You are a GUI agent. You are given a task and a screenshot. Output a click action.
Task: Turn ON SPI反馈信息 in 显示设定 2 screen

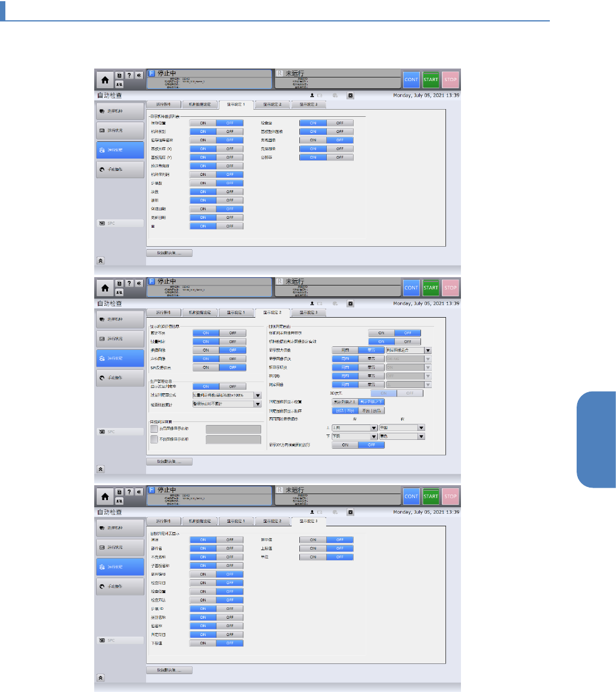click(206, 368)
